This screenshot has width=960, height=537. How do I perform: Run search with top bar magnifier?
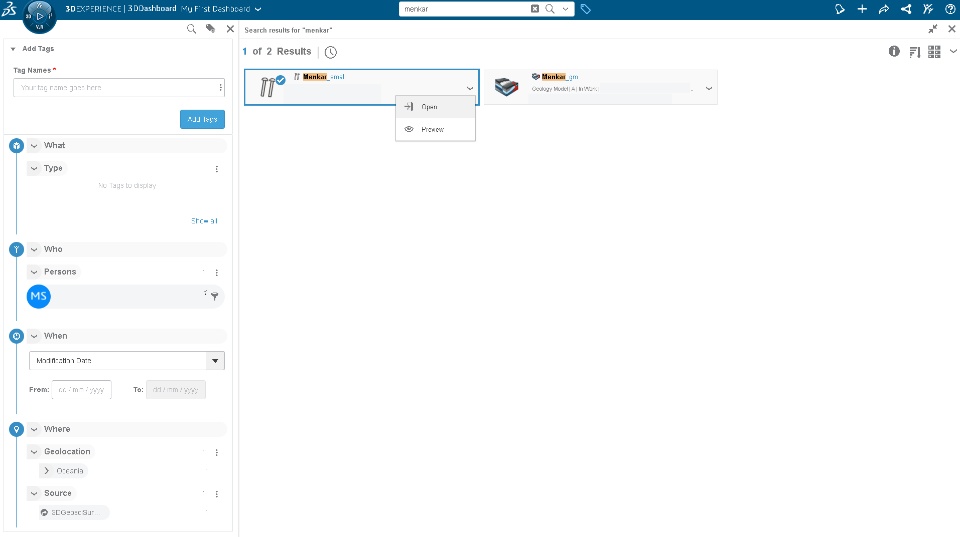(550, 9)
